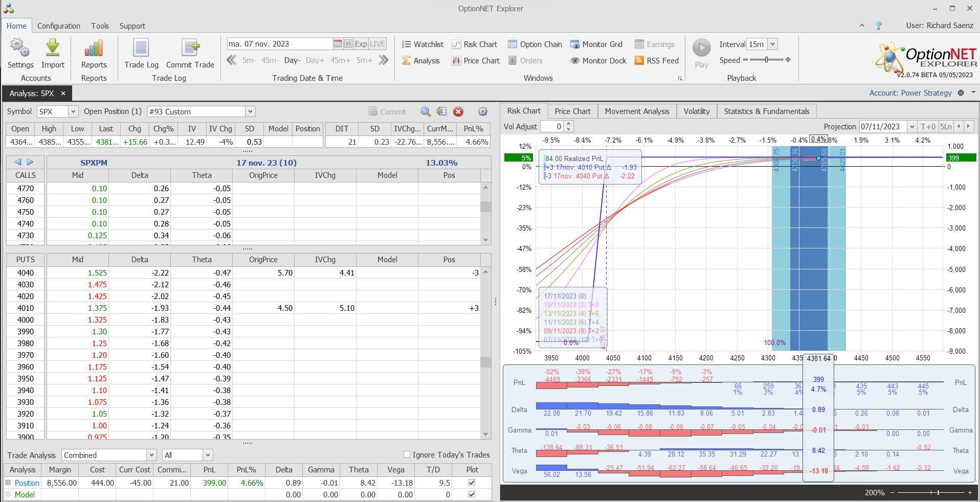Adjust the playback Speed slider
980x502 pixels.
coord(766,60)
